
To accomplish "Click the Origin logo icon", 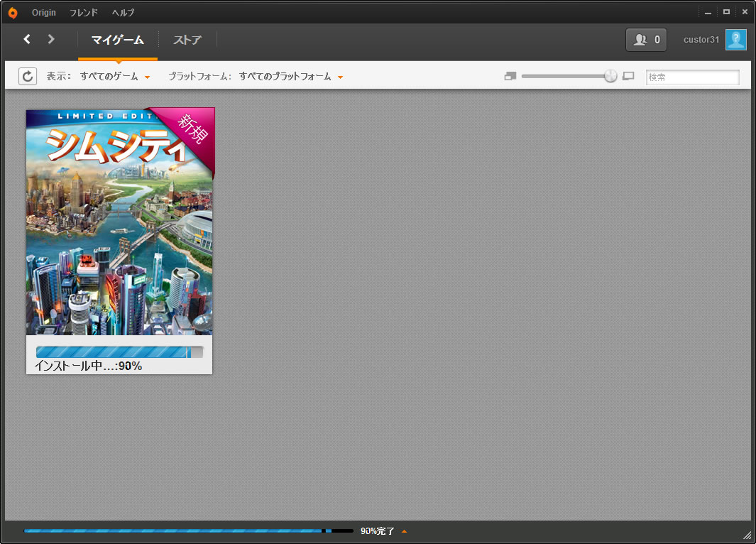I will (13, 13).
